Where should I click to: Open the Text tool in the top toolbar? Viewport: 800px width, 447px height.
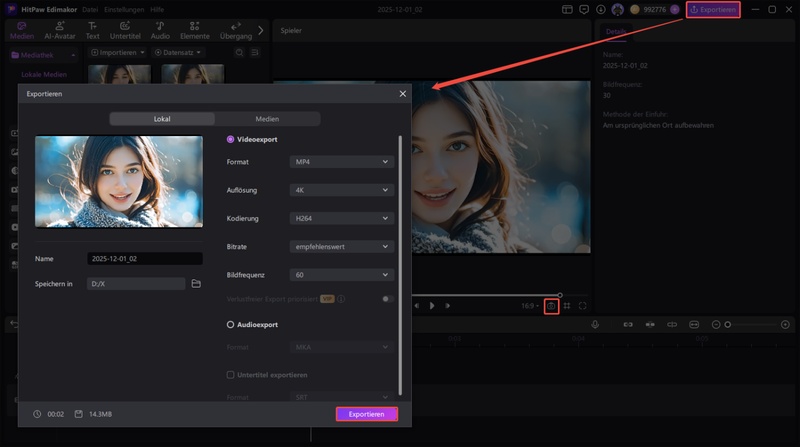(x=92, y=30)
